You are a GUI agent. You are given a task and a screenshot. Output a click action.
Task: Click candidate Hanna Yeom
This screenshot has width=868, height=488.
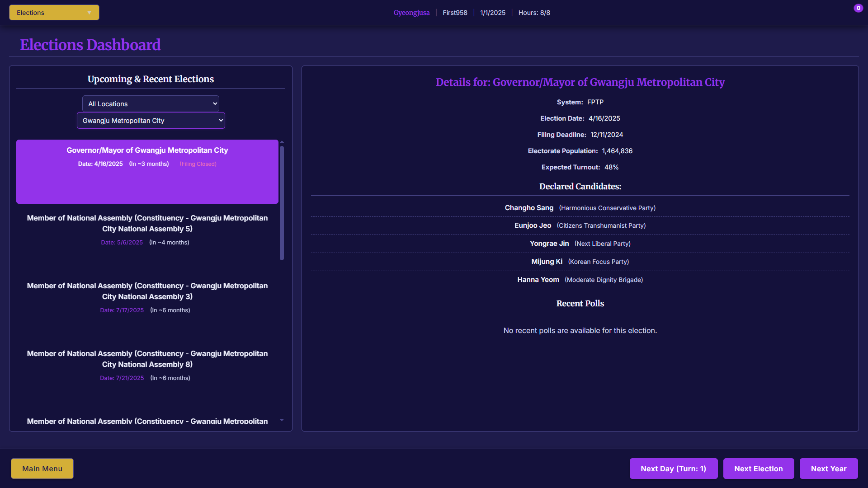pos(538,280)
